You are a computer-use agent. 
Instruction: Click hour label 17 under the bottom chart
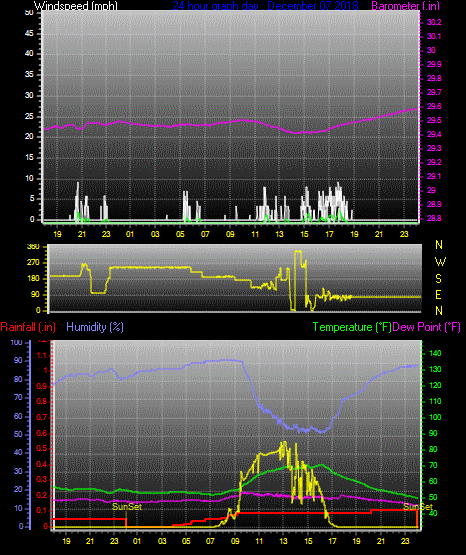coord(332,541)
